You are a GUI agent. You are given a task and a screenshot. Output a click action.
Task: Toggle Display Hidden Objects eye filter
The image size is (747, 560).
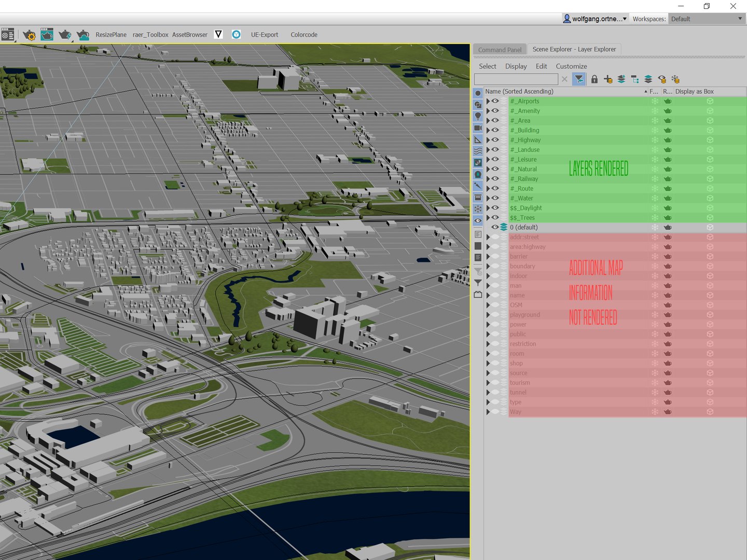[478, 220]
